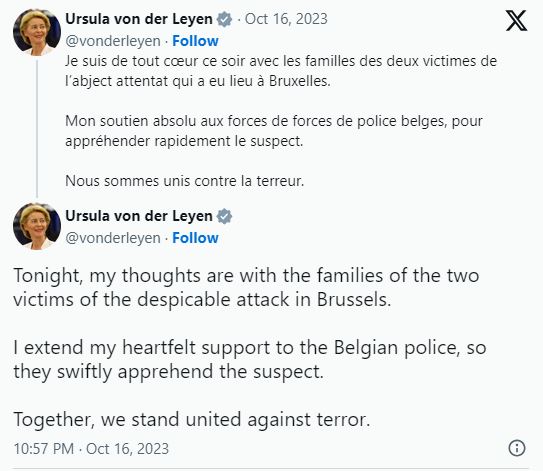This screenshot has height=471, width=543.
Task: Click the info icon beside the timestamp
Action: [x=517, y=448]
